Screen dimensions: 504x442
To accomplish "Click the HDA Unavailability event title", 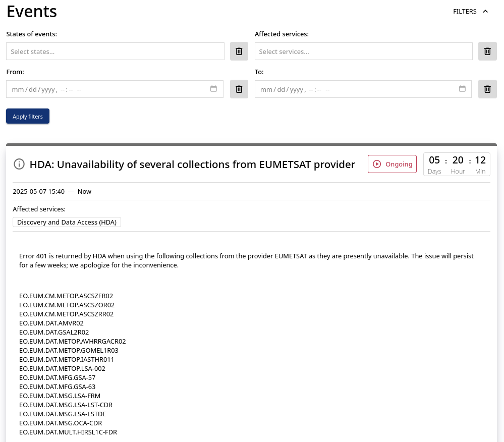I will point(192,164).
